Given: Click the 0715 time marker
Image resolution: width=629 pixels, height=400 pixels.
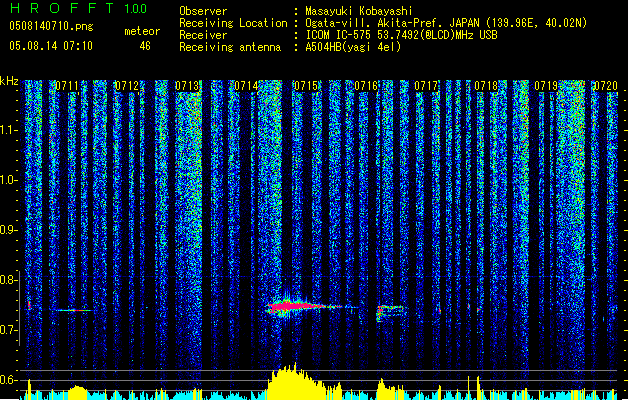Looking at the screenshot, I should (x=306, y=86).
